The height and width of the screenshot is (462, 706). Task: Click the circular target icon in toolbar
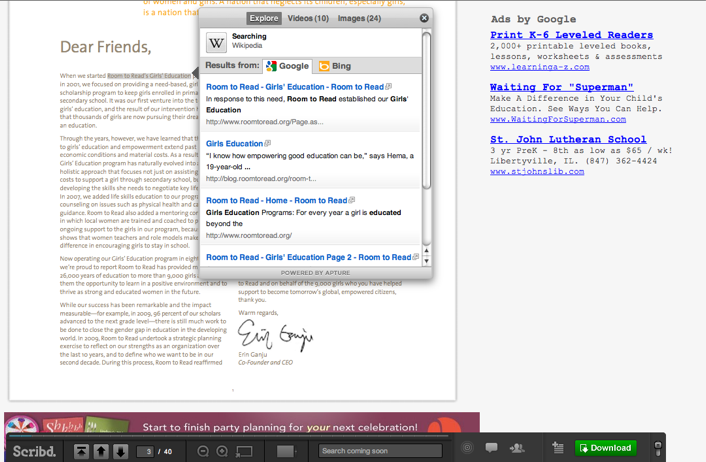[467, 448]
